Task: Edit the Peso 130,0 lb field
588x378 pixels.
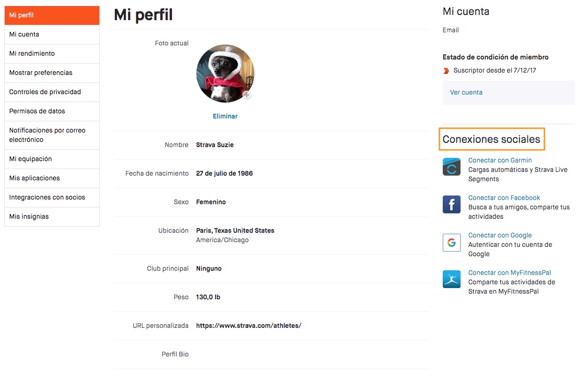Action: [208, 297]
